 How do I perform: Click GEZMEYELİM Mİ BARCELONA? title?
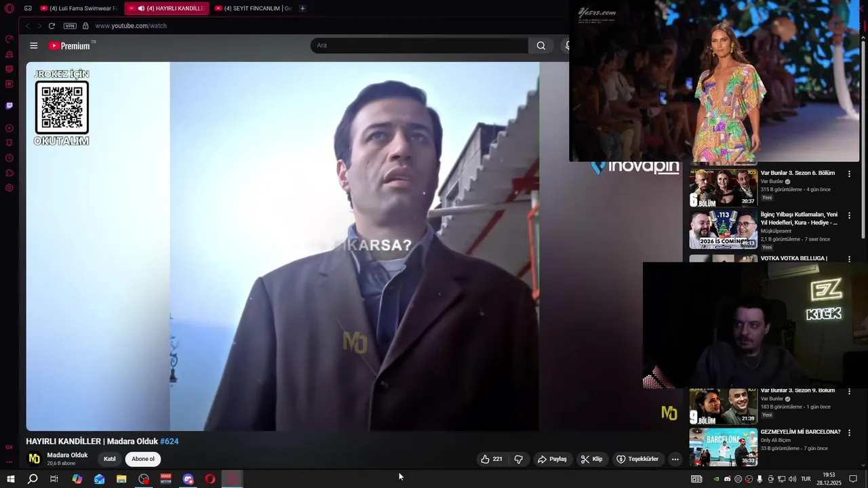(x=800, y=432)
